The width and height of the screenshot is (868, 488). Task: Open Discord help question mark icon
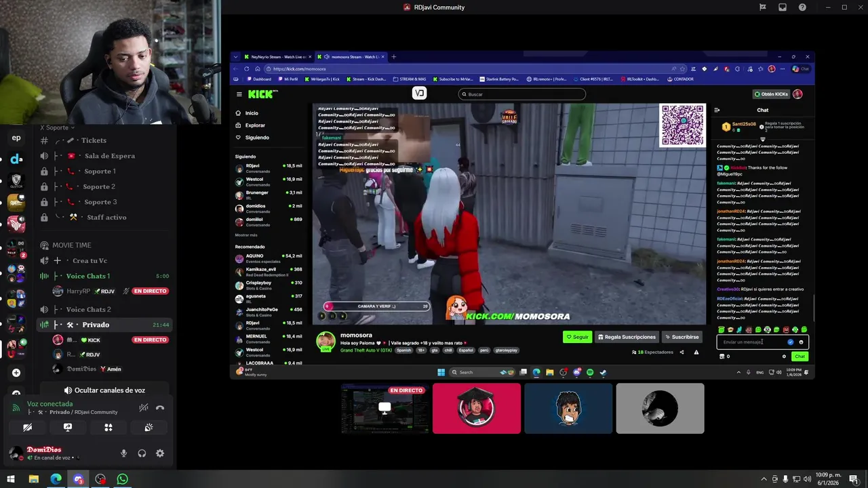802,7
